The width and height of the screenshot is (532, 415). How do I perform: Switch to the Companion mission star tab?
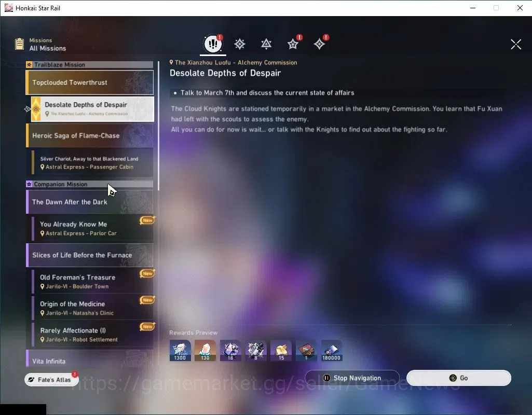coord(293,44)
